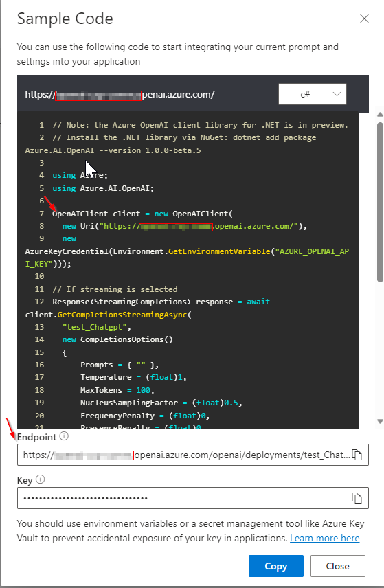Image resolution: width=384 pixels, height=588 pixels.
Task: Click code line 7 OpenAIClient client
Action: (142, 214)
